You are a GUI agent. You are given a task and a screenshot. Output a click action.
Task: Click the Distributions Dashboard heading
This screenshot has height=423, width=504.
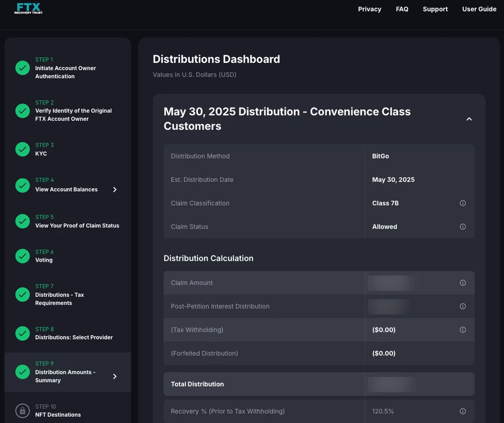(x=216, y=59)
